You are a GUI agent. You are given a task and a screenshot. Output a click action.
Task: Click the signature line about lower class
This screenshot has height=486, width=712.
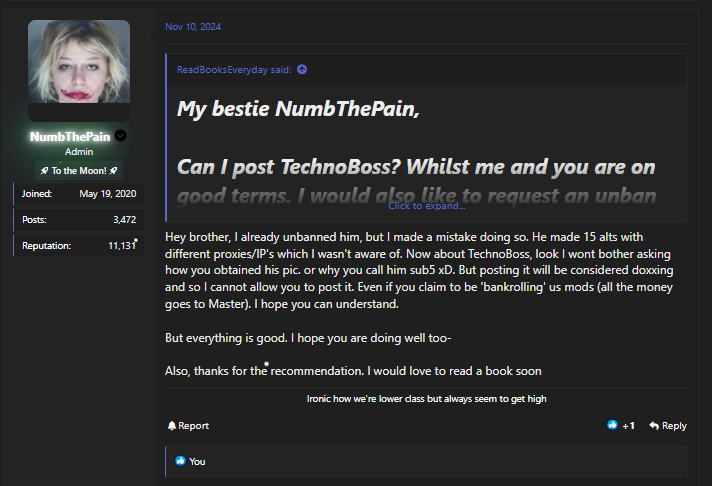pyautogui.click(x=425, y=399)
